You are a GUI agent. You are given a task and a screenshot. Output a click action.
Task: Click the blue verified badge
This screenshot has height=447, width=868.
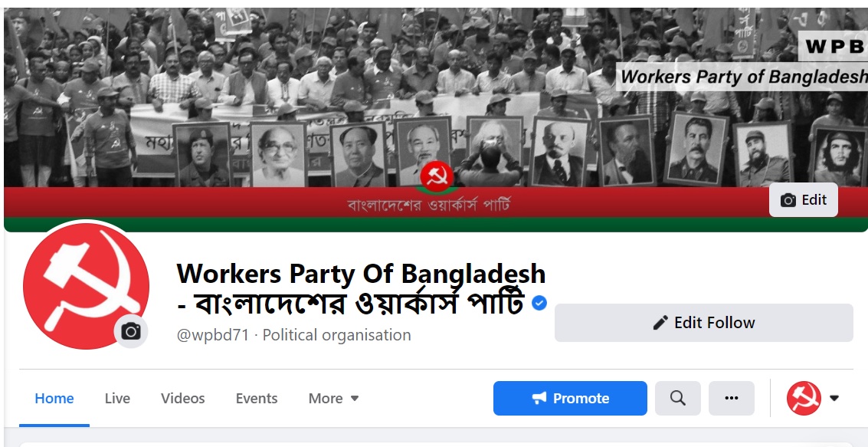click(x=539, y=302)
